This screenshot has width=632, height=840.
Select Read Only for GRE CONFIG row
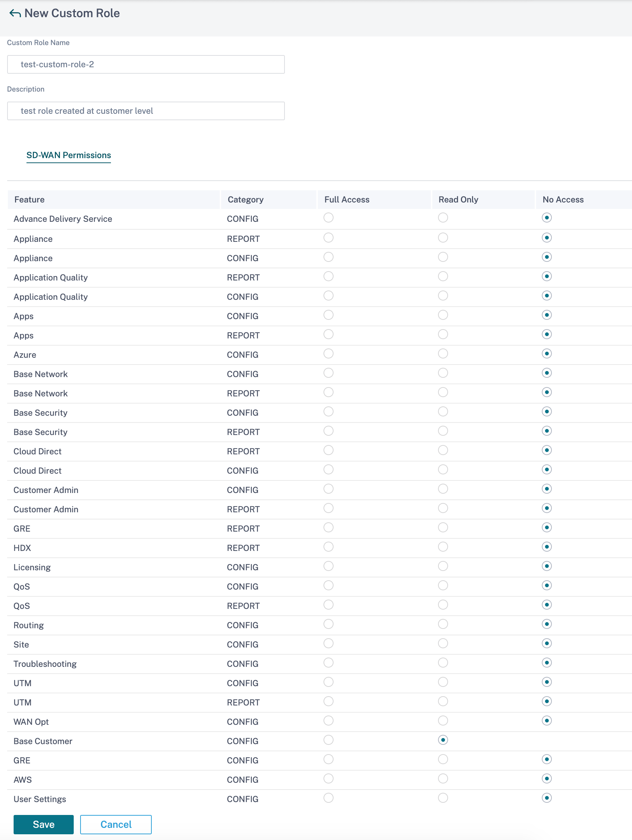click(443, 760)
